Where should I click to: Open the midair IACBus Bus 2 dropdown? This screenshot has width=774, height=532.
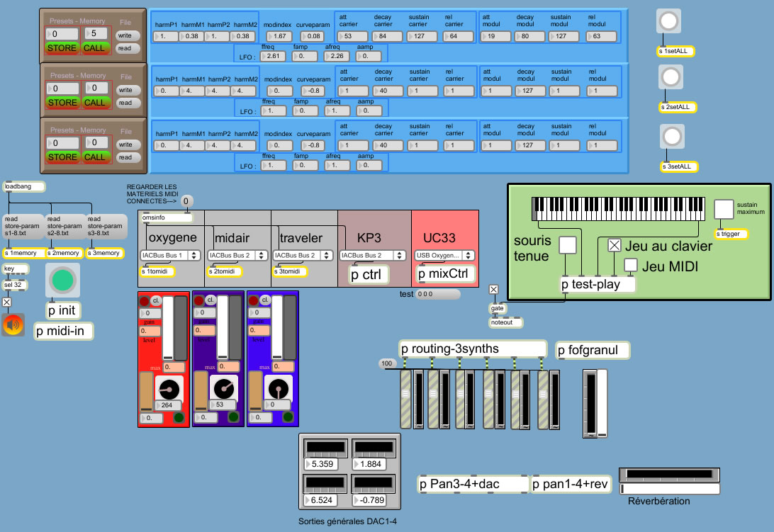[237, 255]
